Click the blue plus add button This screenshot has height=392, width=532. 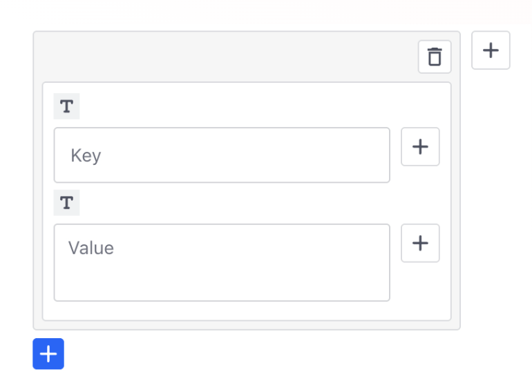pos(48,354)
